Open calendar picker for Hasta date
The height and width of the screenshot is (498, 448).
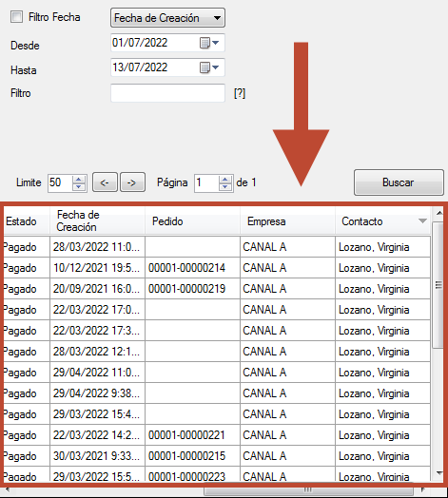[x=209, y=67]
